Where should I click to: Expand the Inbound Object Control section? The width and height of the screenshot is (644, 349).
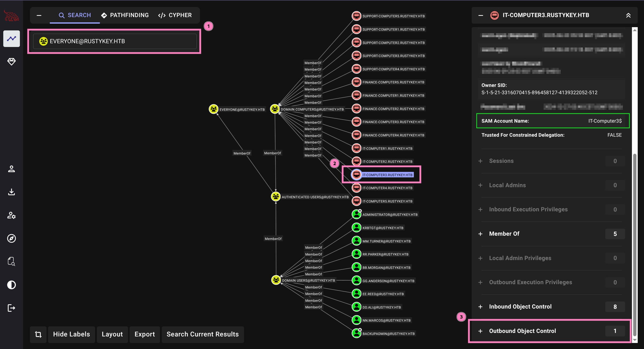coord(520,307)
